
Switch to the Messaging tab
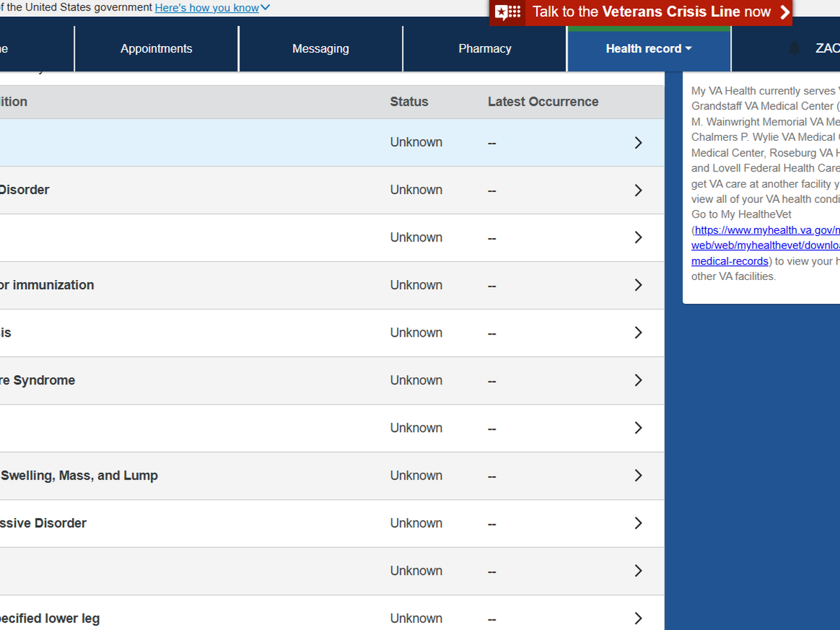click(321, 49)
